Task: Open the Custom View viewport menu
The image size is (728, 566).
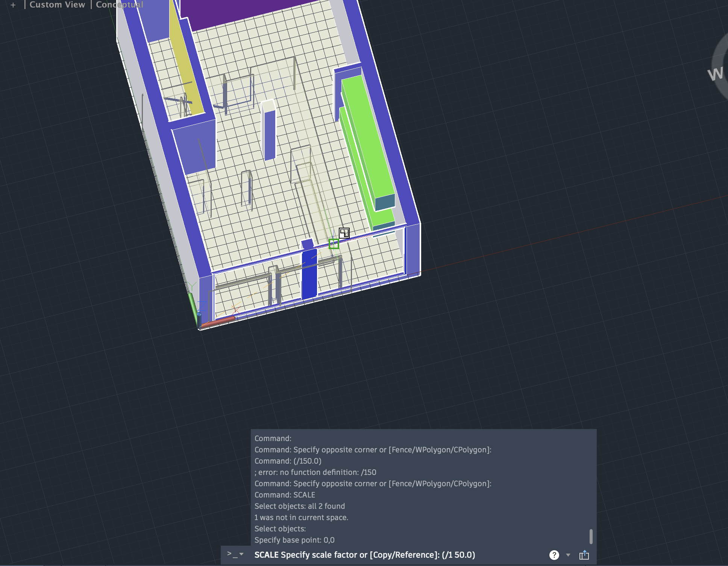Action: click(57, 5)
